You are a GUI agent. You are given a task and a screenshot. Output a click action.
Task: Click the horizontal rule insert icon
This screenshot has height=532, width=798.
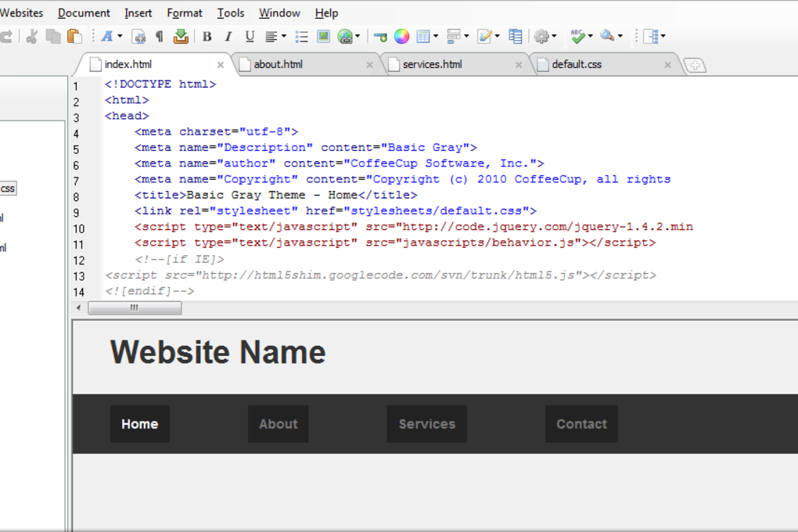(380, 37)
